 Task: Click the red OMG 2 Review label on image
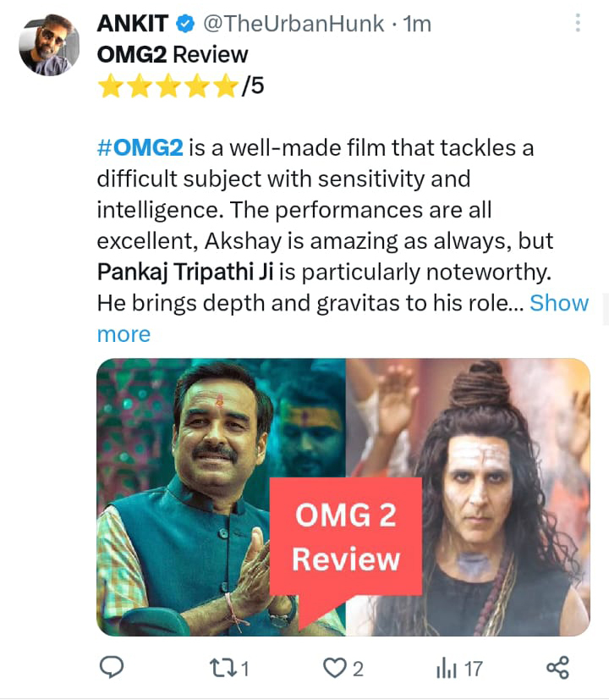(345, 537)
